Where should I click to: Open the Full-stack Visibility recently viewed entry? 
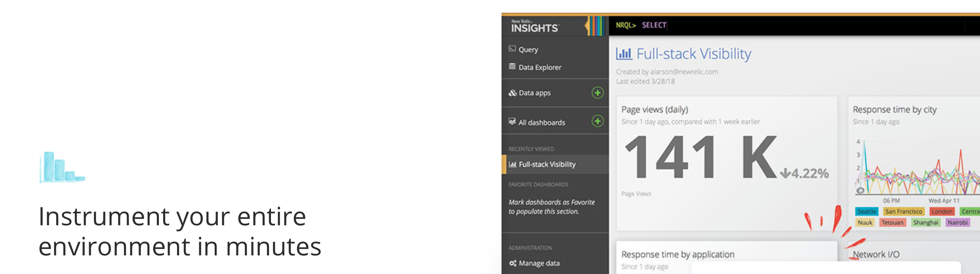click(x=547, y=164)
